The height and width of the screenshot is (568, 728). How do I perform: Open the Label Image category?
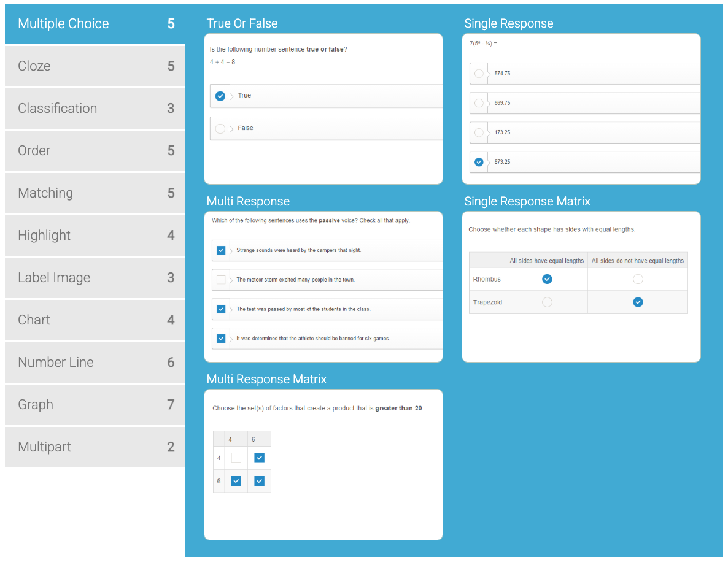tap(95, 278)
